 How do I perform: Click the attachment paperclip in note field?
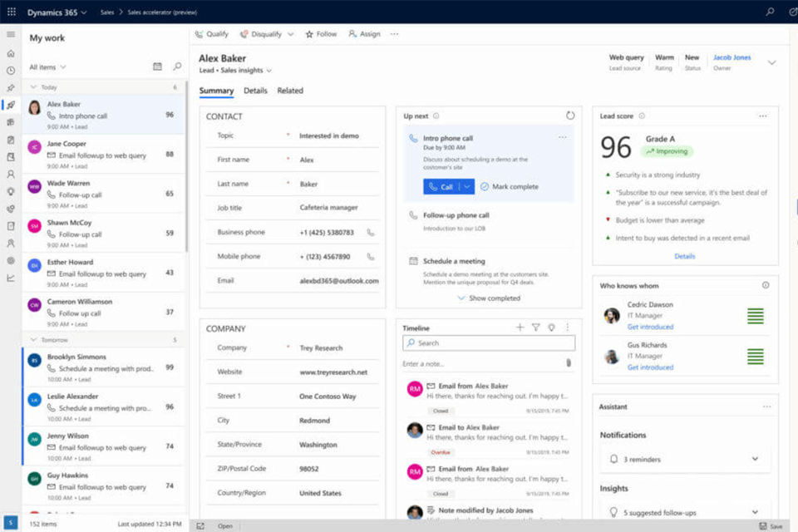pos(569,363)
